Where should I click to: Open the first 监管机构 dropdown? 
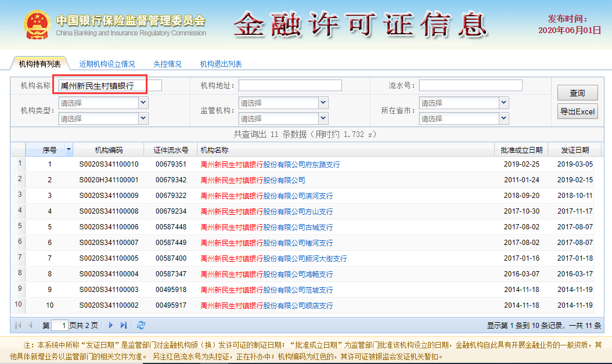[x=323, y=103]
